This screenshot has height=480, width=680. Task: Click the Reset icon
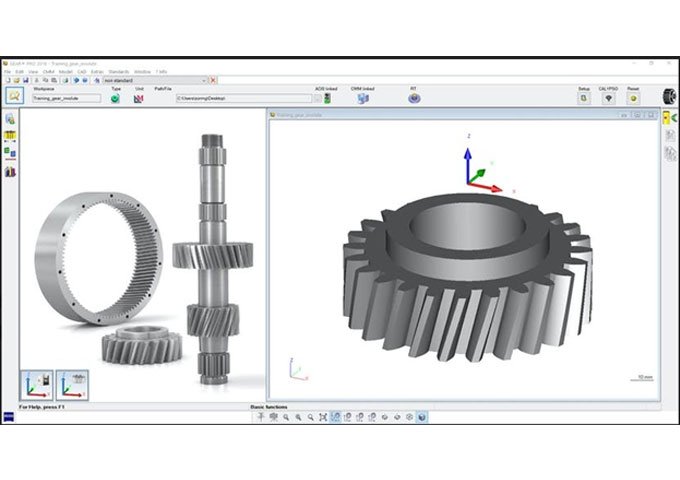(633, 98)
